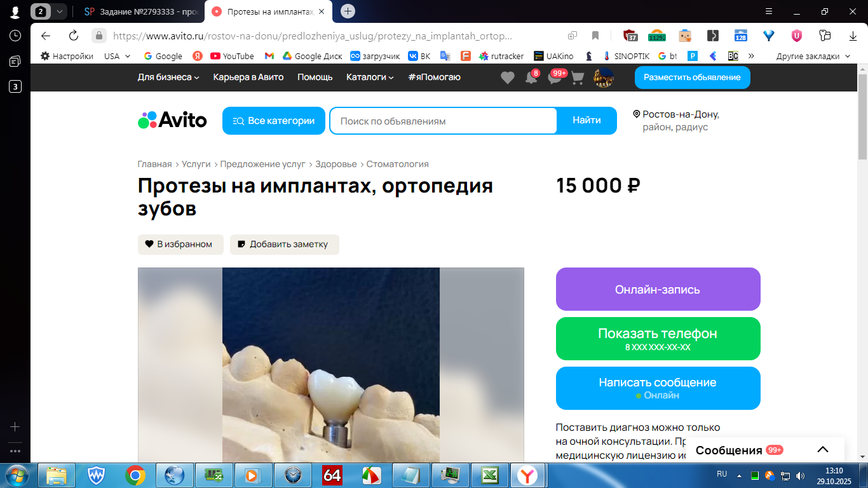The height and width of the screenshot is (488, 868).
Task: Click the Найти search button
Action: tap(587, 121)
